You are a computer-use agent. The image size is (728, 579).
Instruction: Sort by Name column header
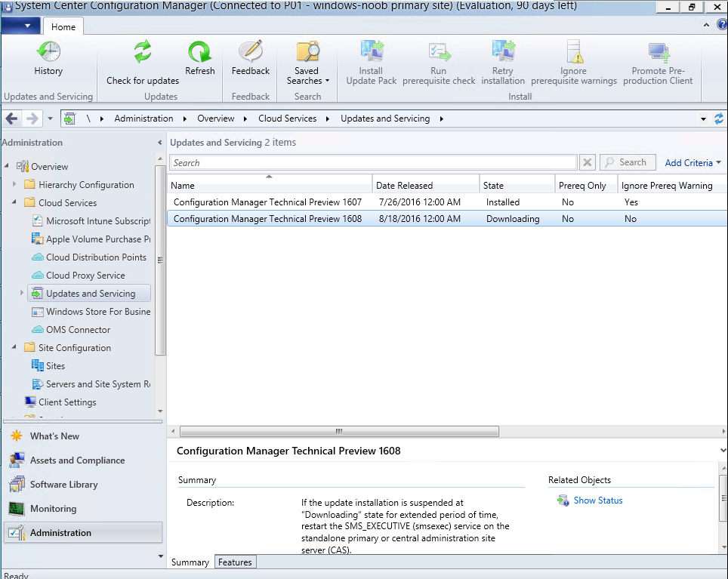[270, 185]
